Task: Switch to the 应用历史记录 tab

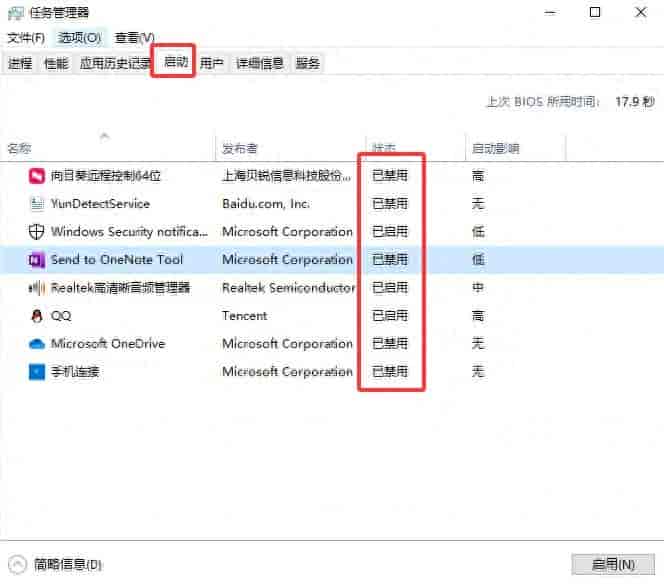Action: [x=114, y=63]
